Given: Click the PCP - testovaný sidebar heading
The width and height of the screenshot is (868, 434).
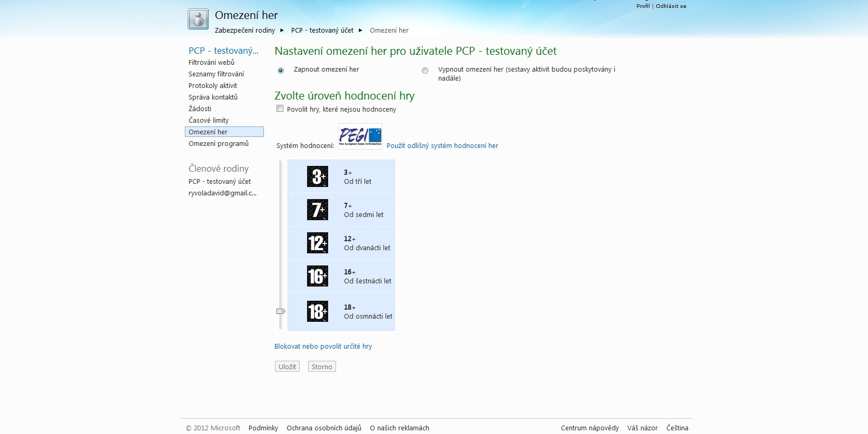Looking at the screenshot, I should click(x=224, y=51).
